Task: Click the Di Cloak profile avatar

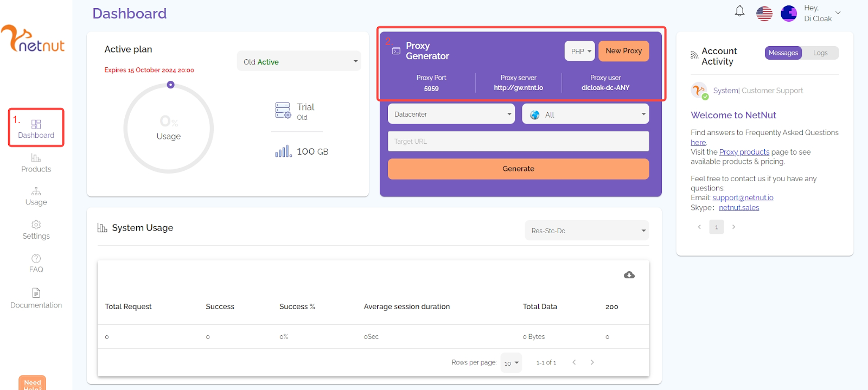Action: [789, 14]
